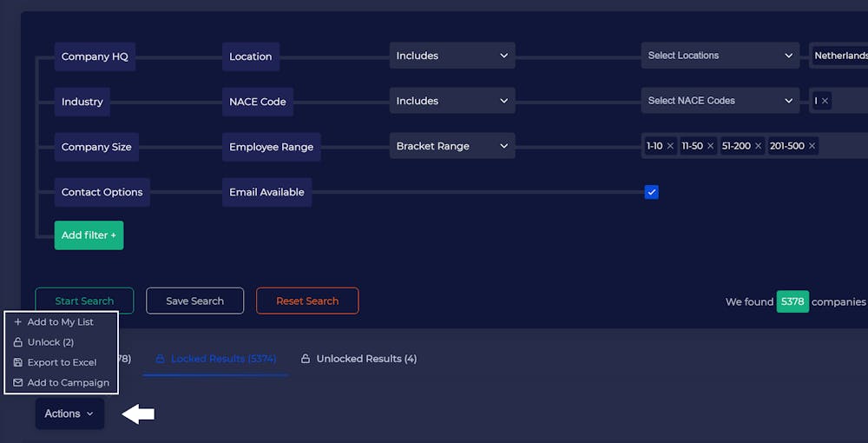Click the padlock icon beside Unlock (2)
The height and width of the screenshot is (443, 868).
17,342
